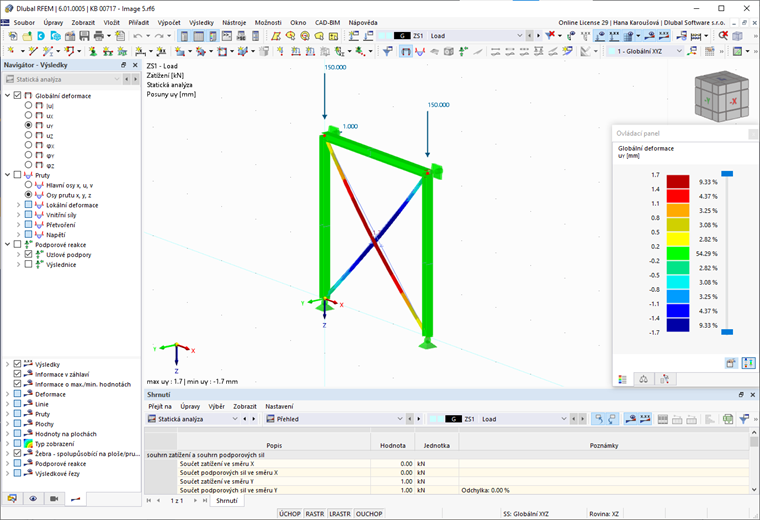This screenshot has width=760, height=520.
Task: Toggle the Tables panel icon in toolbar
Action: point(199,36)
